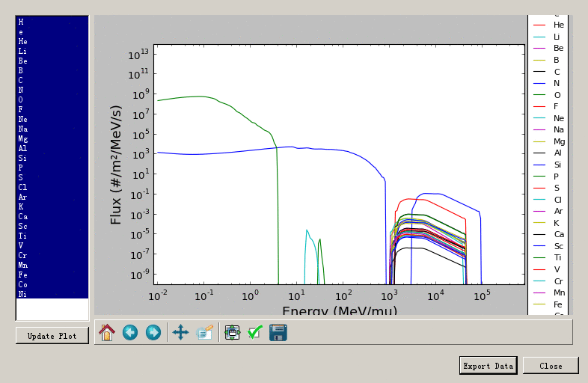This screenshot has width=588, height=383.
Task: Select Sc in the species list
Action: click(52, 226)
